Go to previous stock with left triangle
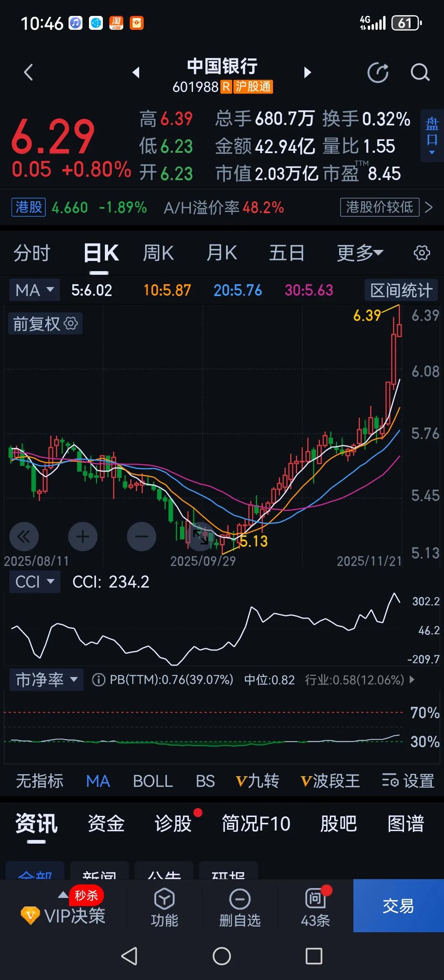The height and width of the screenshot is (980, 444). tap(136, 73)
